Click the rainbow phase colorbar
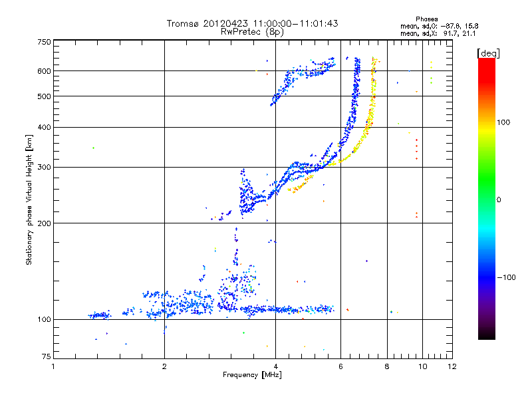The image size is (532, 399). pyautogui.click(x=487, y=199)
